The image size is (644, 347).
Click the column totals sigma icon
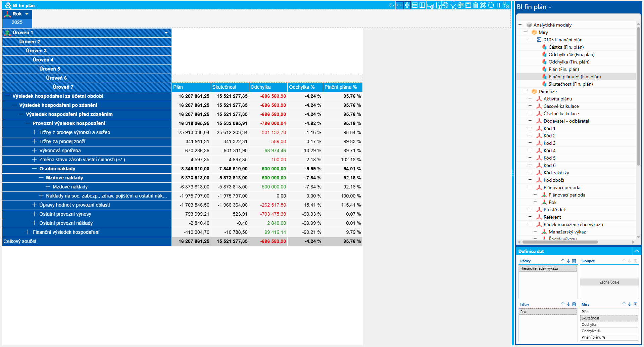438,5
